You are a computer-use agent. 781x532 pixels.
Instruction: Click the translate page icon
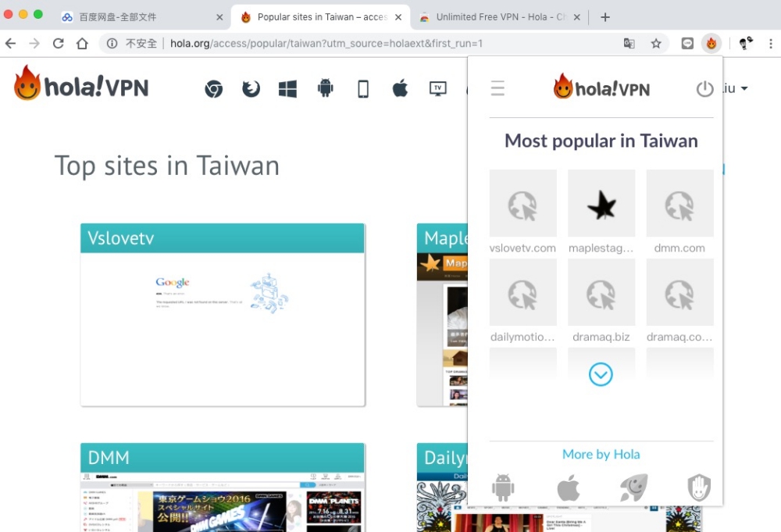[629, 43]
